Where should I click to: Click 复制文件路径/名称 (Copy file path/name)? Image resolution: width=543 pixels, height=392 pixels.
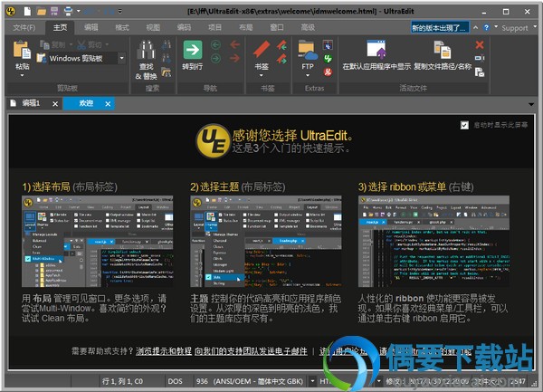click(443, 54)
